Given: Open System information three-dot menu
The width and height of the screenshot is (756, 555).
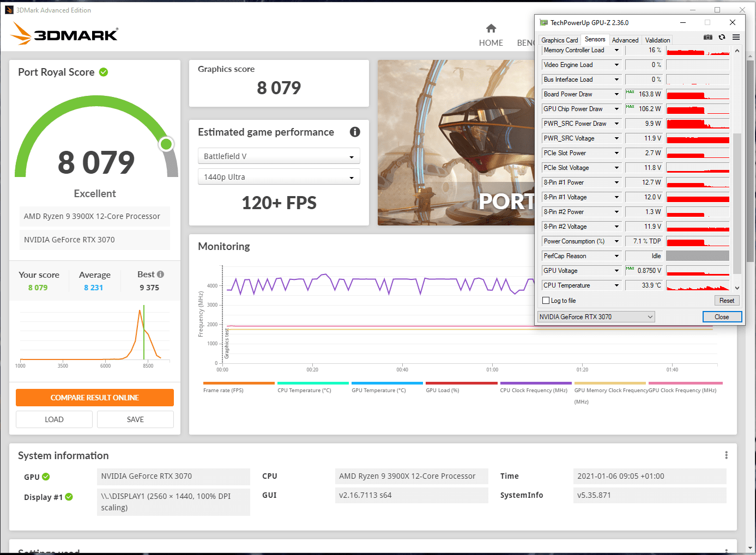Looking at the screenshot, I should coord(726,455).
